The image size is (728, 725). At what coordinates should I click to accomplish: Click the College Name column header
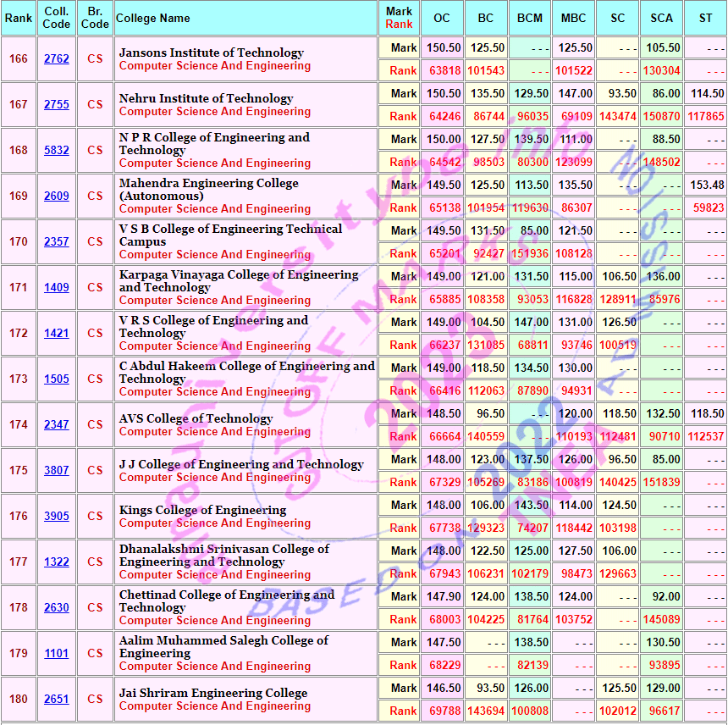153,18
